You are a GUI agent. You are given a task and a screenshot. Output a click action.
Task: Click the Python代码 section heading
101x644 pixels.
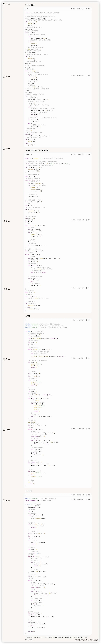pyautogui.click(x=30, y=5)
